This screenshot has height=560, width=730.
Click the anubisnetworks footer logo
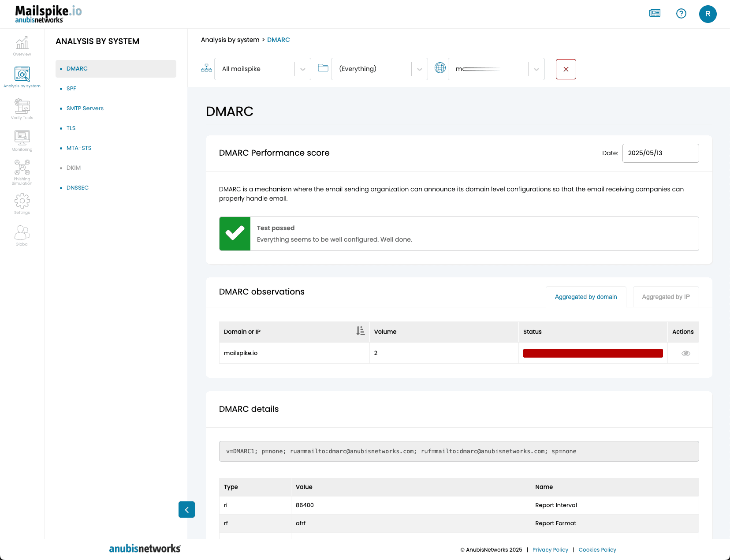(145, 549)
